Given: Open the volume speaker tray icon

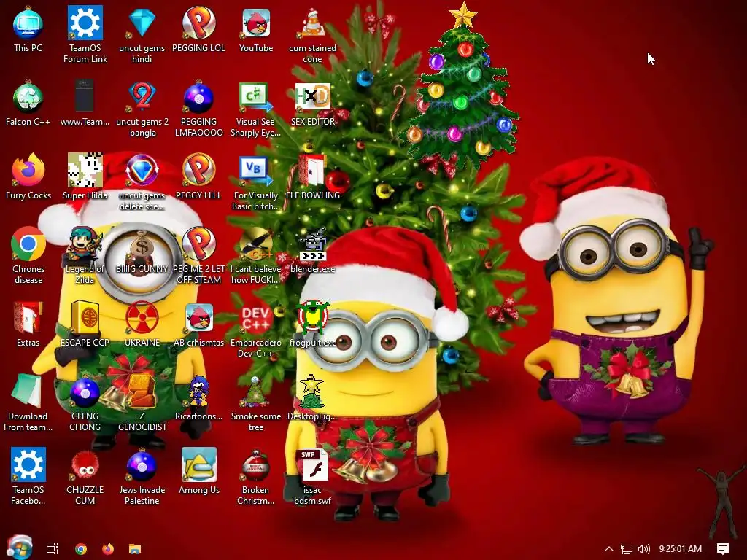Looking at the screenshot, I should click(x=643, y=549).
